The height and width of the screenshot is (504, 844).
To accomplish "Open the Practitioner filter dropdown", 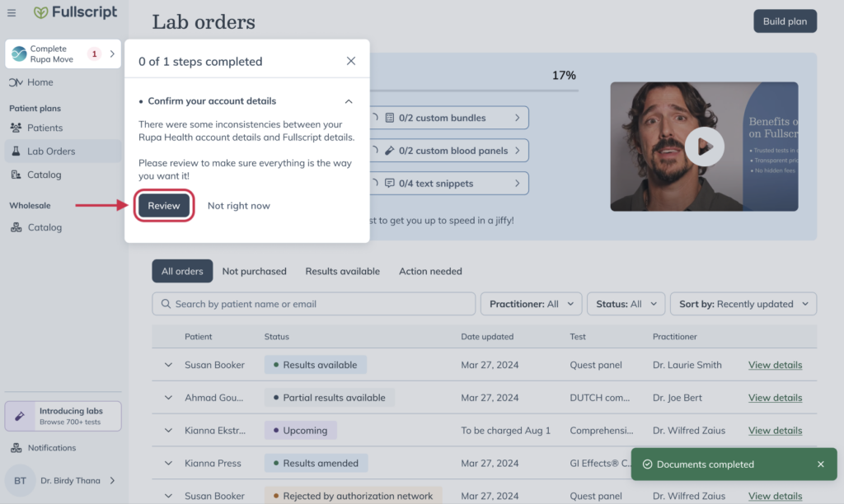I will pyautogui.click(x=531, y=303).
